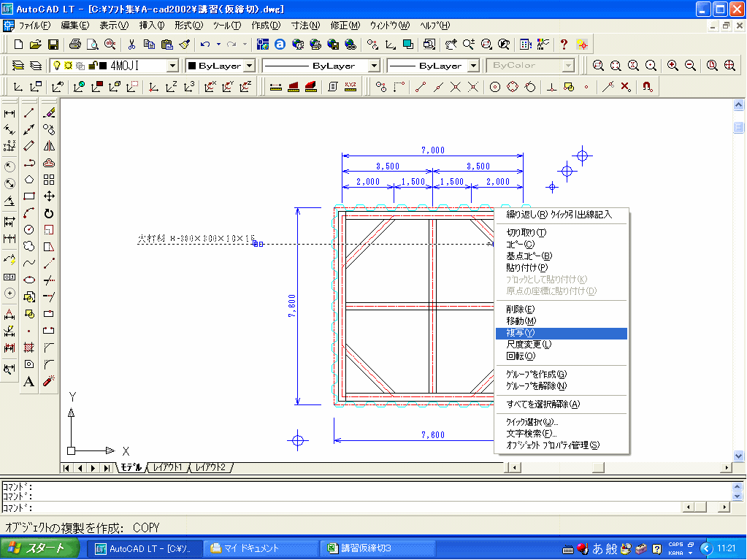Open the ファイル(F) menu
747x560 pixels.
(x=34, y=26)
